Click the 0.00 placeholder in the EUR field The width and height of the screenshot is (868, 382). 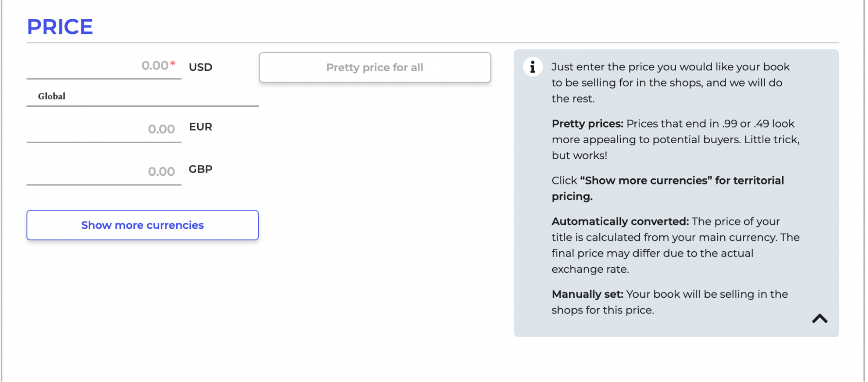(162, 129)
